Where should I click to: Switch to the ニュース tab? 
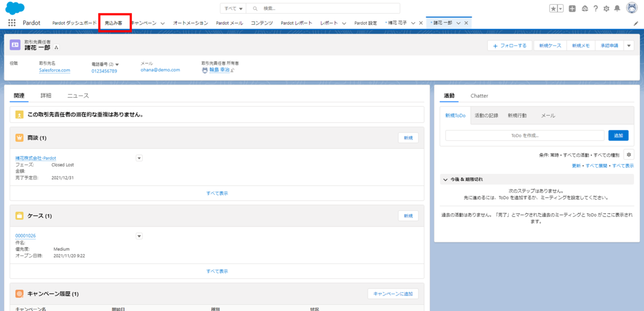(x=78, y=96)
